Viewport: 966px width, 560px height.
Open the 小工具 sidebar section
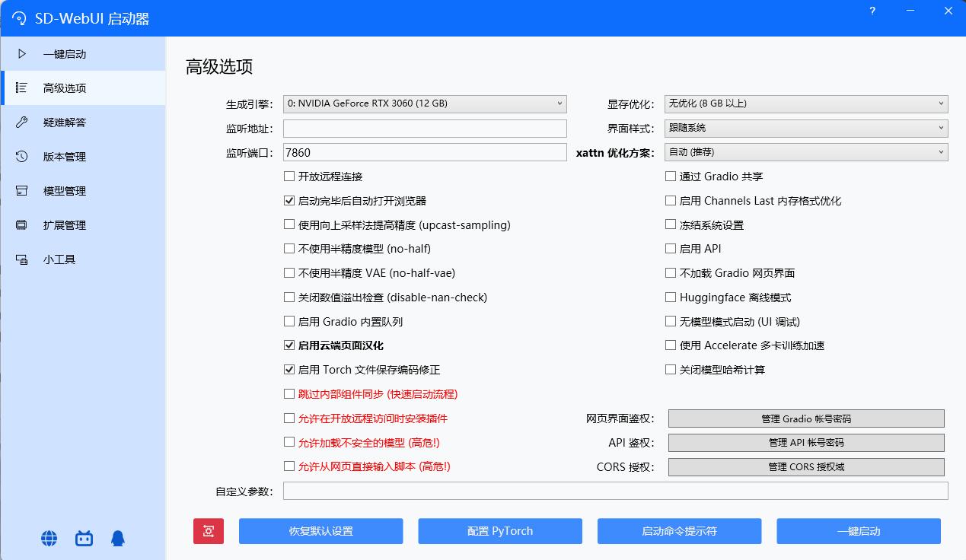[x=21, y=259]
